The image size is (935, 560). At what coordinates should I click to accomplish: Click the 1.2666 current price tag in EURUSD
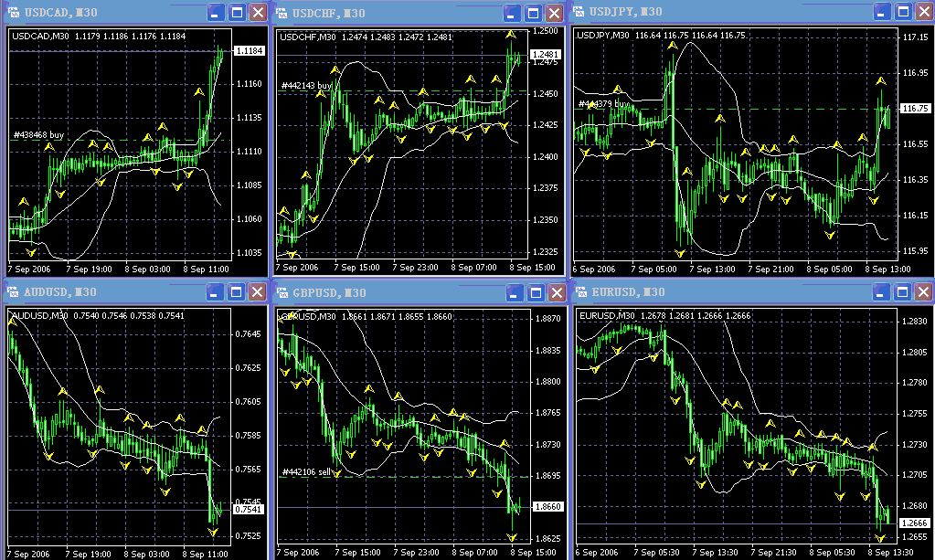(x=914, y=523)
